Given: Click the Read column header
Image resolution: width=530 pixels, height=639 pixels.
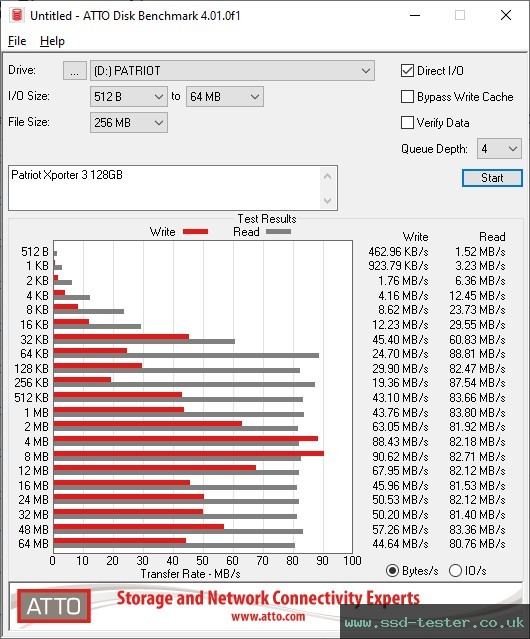Looking at the screenshot, I should point(492,237).
